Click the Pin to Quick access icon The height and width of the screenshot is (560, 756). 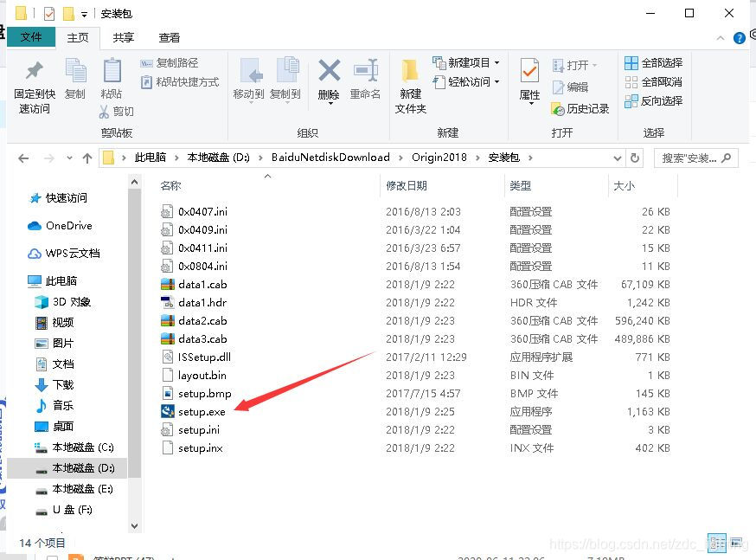coord(35,71)
